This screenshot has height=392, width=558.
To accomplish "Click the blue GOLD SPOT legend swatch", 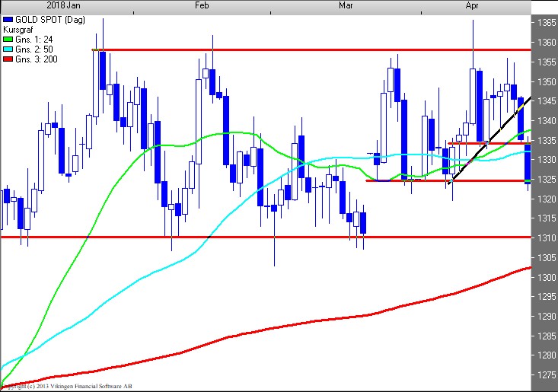I will click(x=8, y=20).
